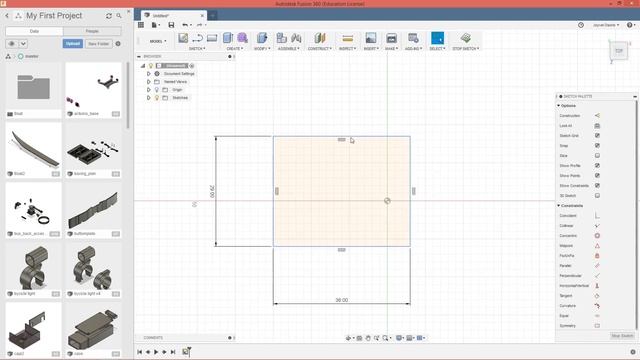Refresh the My First Project data panel
Viewport: 640px width, 360px height.
pyautogui.click(x=109, y=16)
